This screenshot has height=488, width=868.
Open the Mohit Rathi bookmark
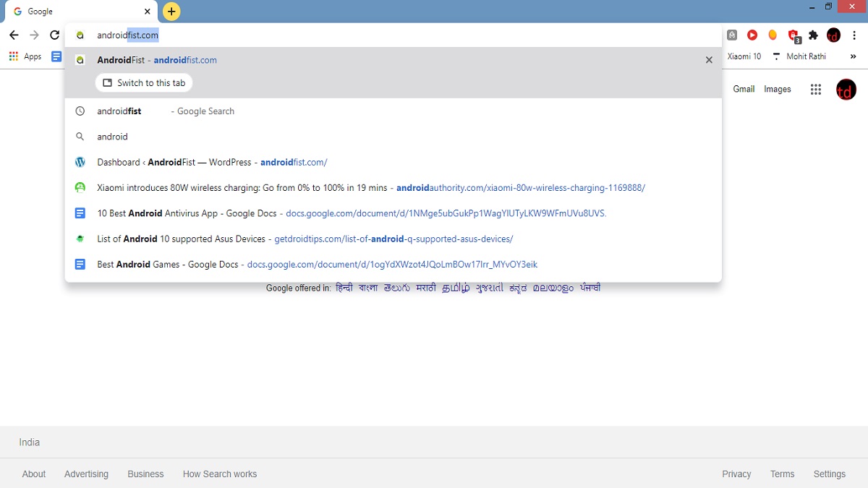pyautogui.click(x=799, y=56)
